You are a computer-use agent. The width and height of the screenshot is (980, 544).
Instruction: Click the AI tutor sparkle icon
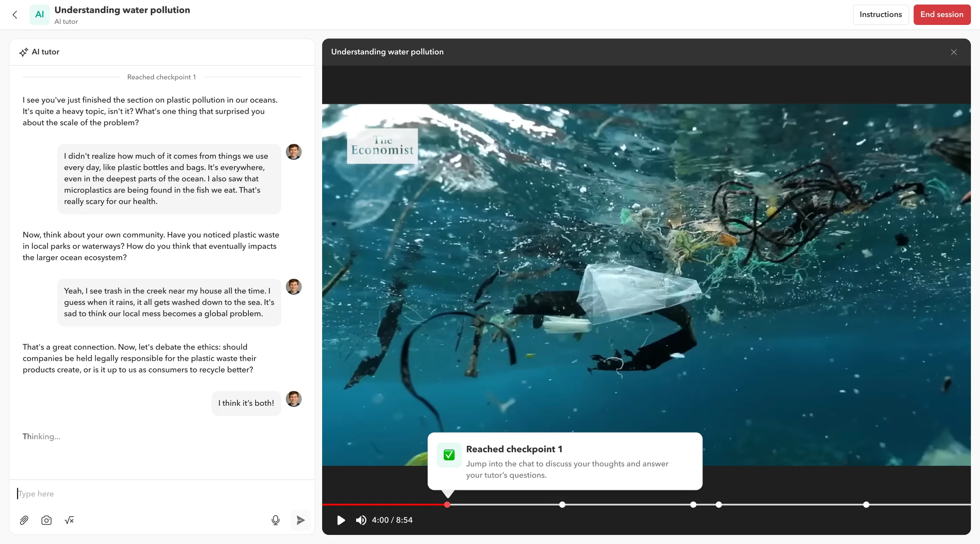tap(23, 52)
